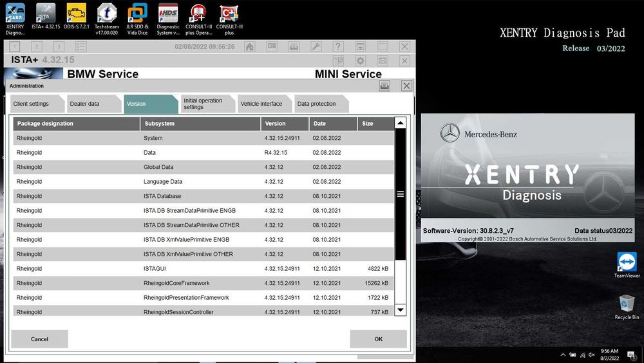Click the print icon in the Administration dialog header
Screen dimensions: 644x363
pos(384,86)
